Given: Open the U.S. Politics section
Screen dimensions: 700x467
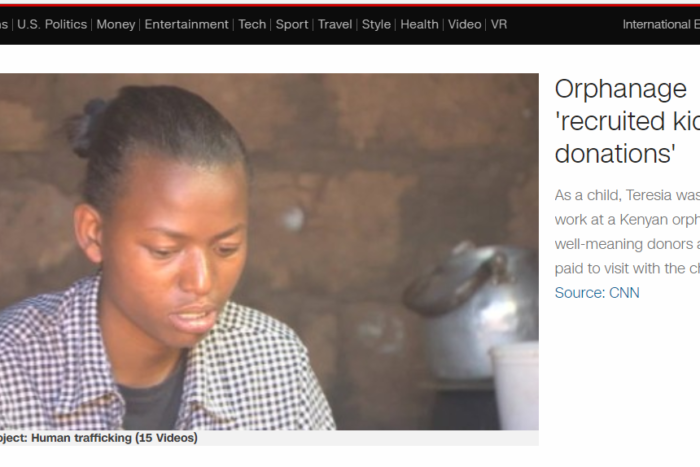Looking at the screenshot, I should pos(52,24).
